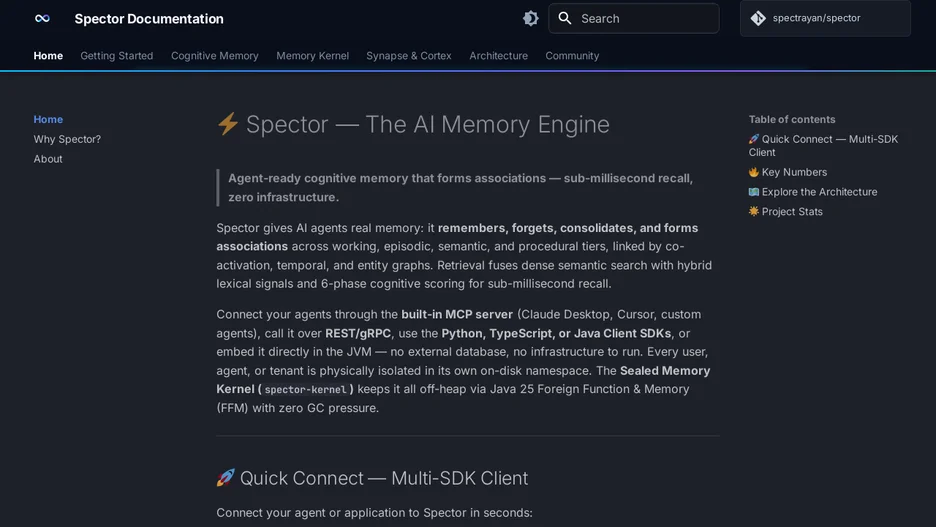Click the Connect your agent or application line
Screen dimensions: 936x527
coord(374,513)
